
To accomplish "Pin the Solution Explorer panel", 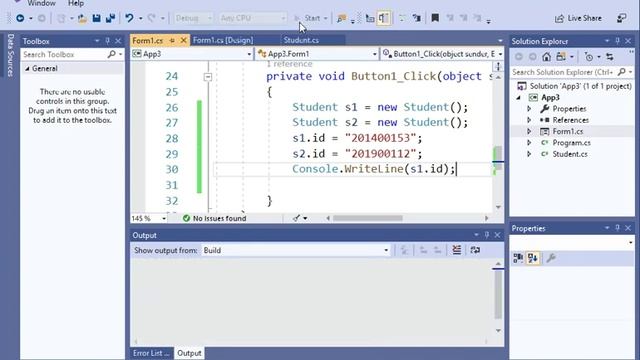I will [617, 41].
